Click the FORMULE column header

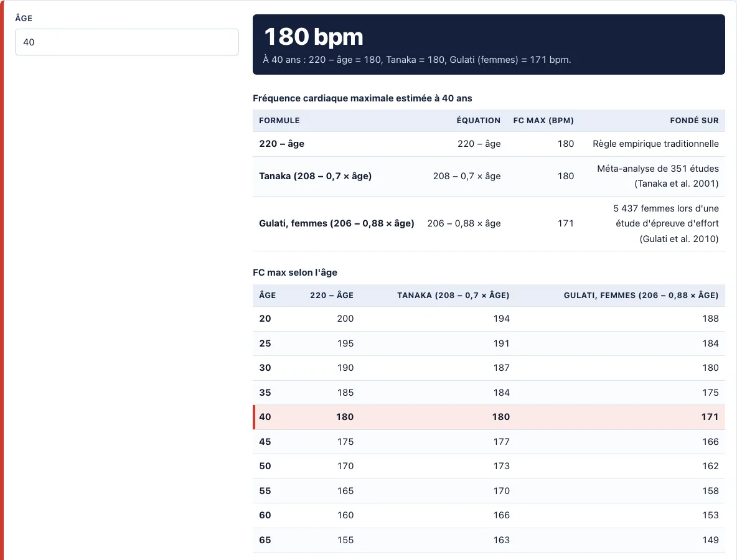click(x=279, y=120)
